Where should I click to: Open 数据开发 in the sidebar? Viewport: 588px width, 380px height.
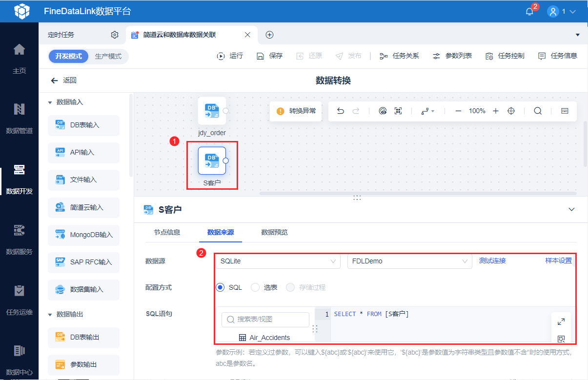pyautogui.click(x=19, y=179)
